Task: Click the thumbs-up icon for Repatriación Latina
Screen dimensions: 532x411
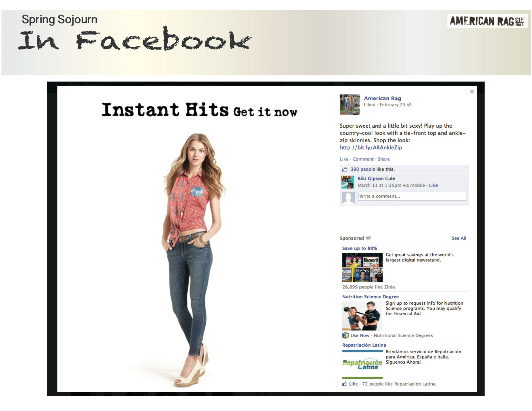Action: pos(345,384)
